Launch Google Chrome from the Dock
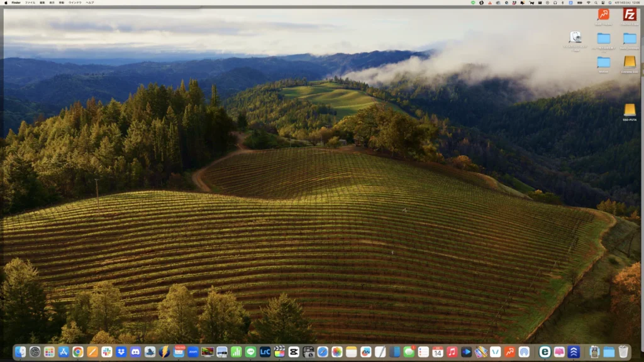The width and height of the screenshot is (644, 362). point(78,352)
